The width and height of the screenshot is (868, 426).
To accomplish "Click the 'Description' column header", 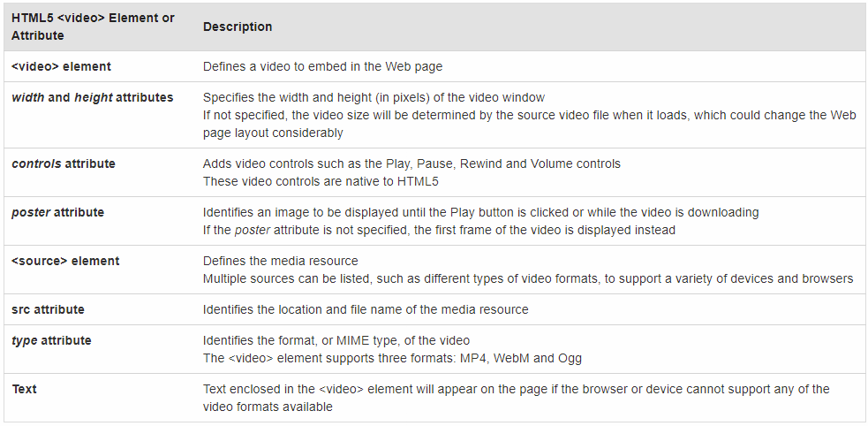I will click(x=238, y=27).
